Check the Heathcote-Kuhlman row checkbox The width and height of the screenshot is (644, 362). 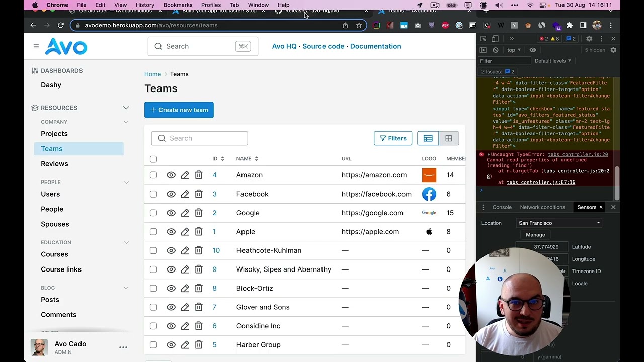coord(153,250)
